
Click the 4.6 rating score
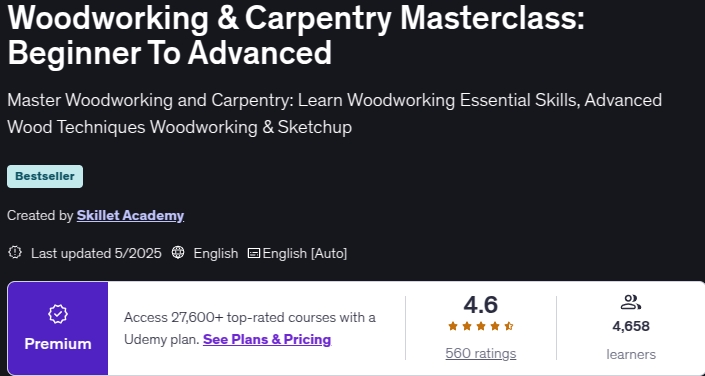[481, 305]
